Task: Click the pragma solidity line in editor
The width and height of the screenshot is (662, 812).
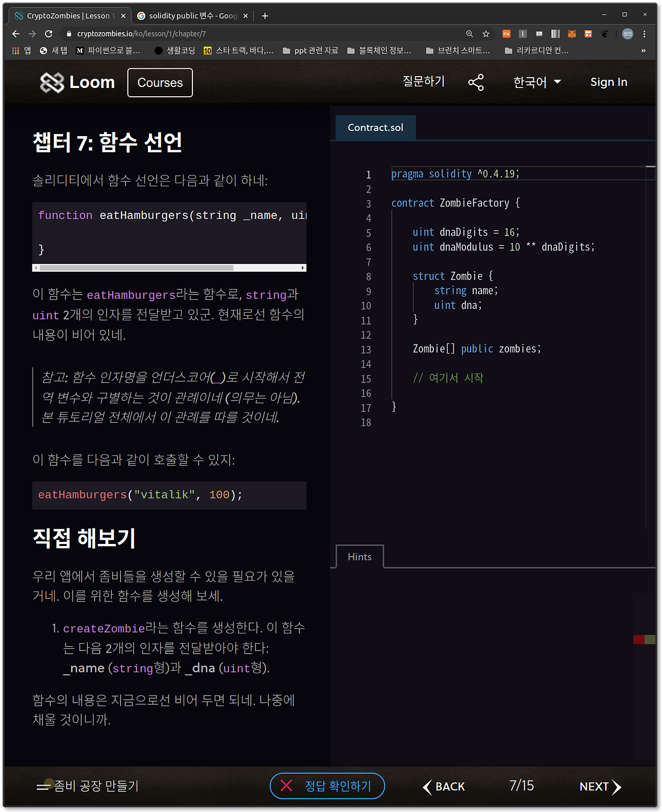Action: pyautogui.click(x=455, y=174)
